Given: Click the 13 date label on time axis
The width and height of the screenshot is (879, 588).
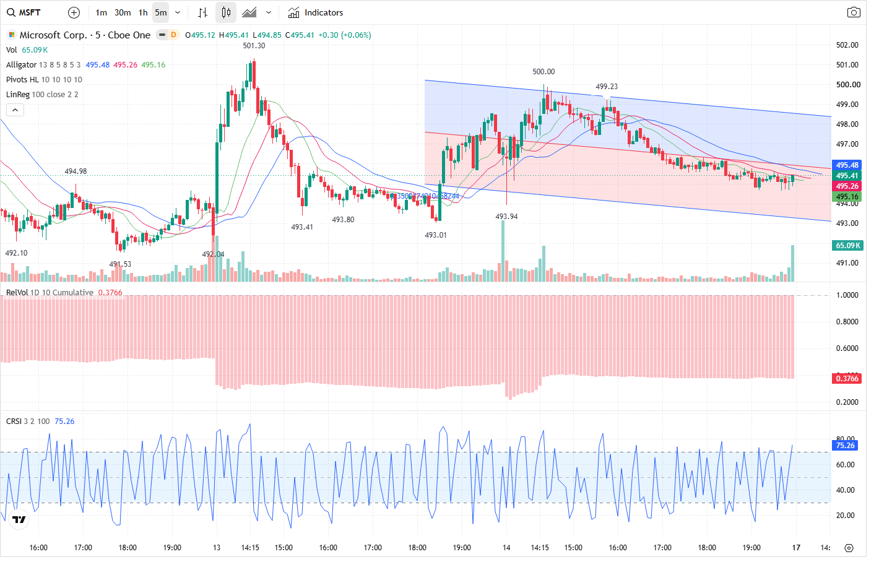Looking at the screenshot, I should point(217,548).
